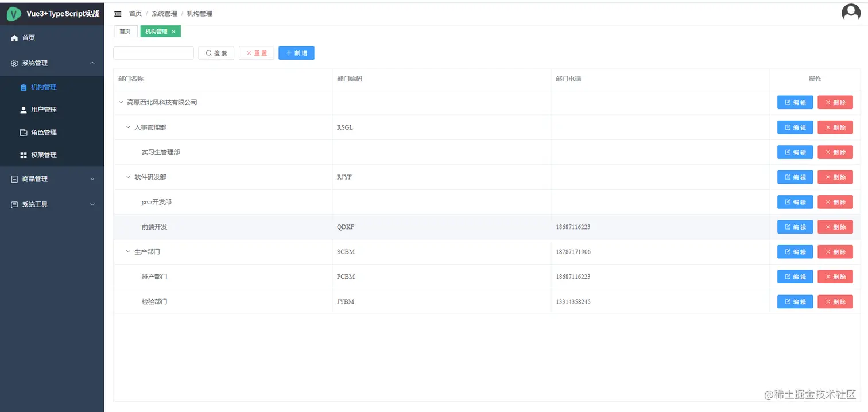868x412 pixels.
Task: Delete the 软件研发部 row
Action: (x=835, y=177)
